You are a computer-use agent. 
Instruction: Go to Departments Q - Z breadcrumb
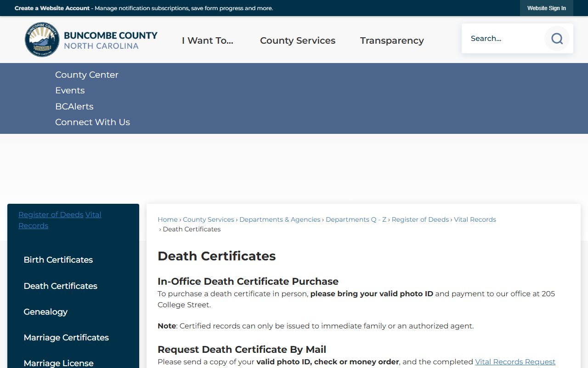pyautogui.click(x=356, y=220)
